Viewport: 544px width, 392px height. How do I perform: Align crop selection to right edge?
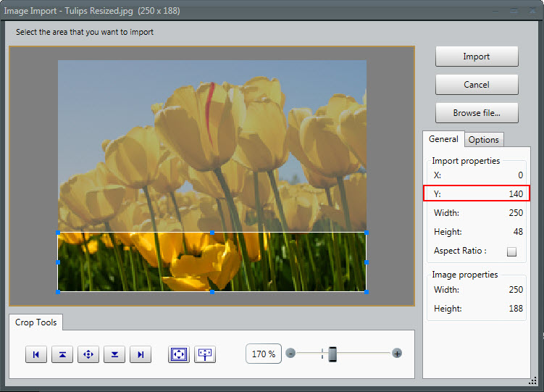141,354
